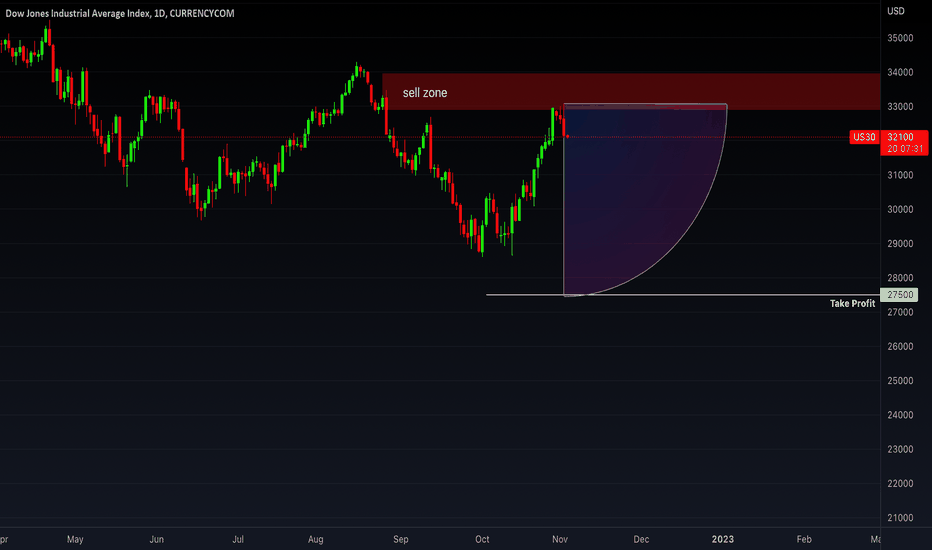Click the 29000 price axis label
This screenshot has height=550, width=932.
click(x=900, y=244)
